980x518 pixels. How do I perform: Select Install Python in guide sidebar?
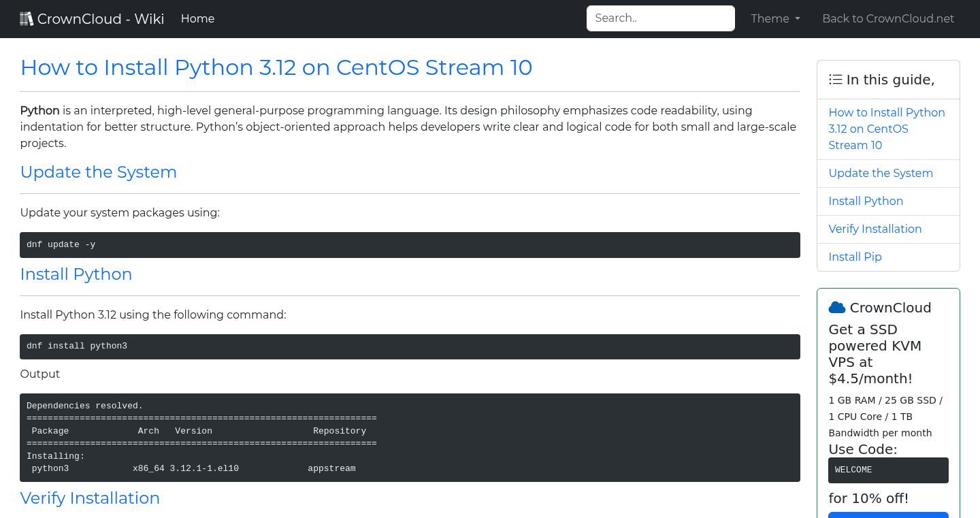point(865,201)
